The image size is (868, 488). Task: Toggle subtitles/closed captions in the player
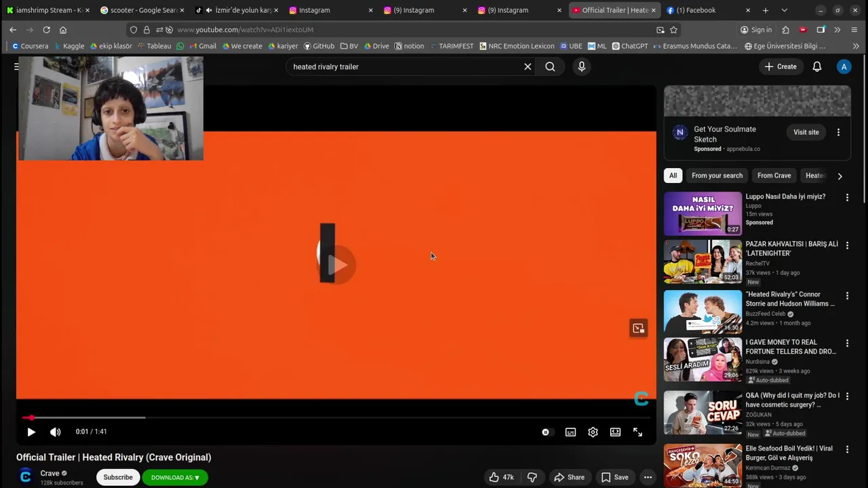(570, 432)
